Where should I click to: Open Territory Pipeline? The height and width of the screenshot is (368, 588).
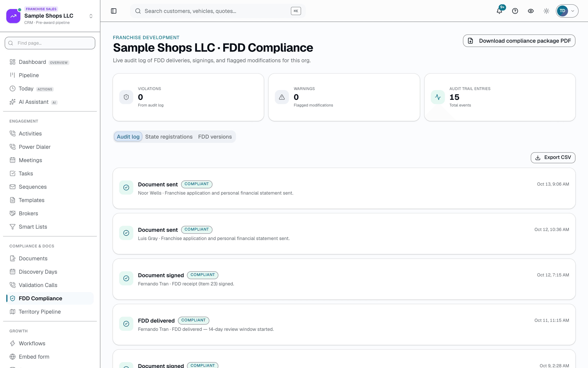point(50,312)
